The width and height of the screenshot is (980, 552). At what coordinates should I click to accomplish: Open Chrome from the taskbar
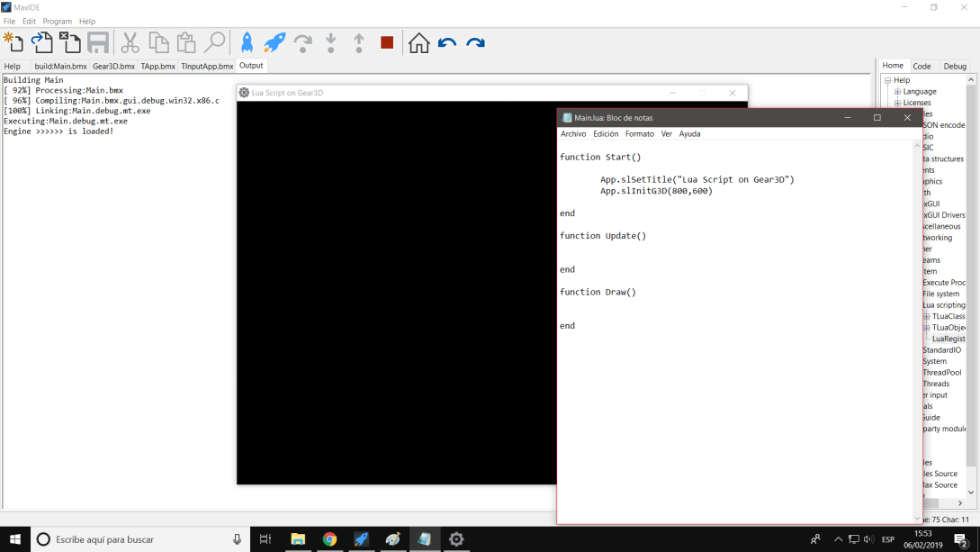coord(329,539)
